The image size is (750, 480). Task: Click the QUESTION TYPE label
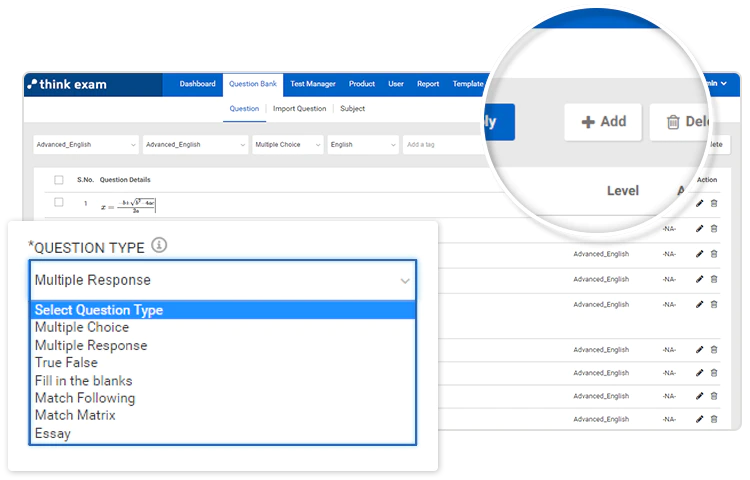pos(87,248)
